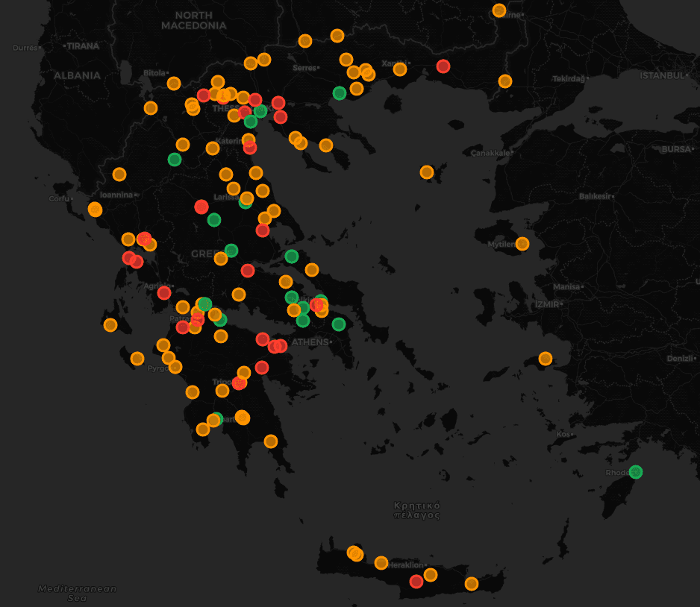The width and height of the screenshot is (700, 607).
Task: Click the red marker east of Xanthi
Action: (x=443, y=66)
